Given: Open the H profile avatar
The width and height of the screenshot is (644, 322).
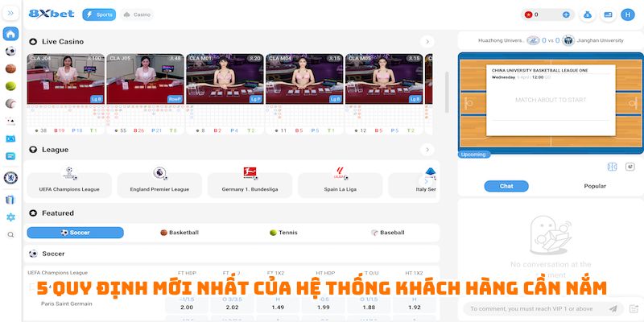Looking at the screenshot, I should [628, 14].
